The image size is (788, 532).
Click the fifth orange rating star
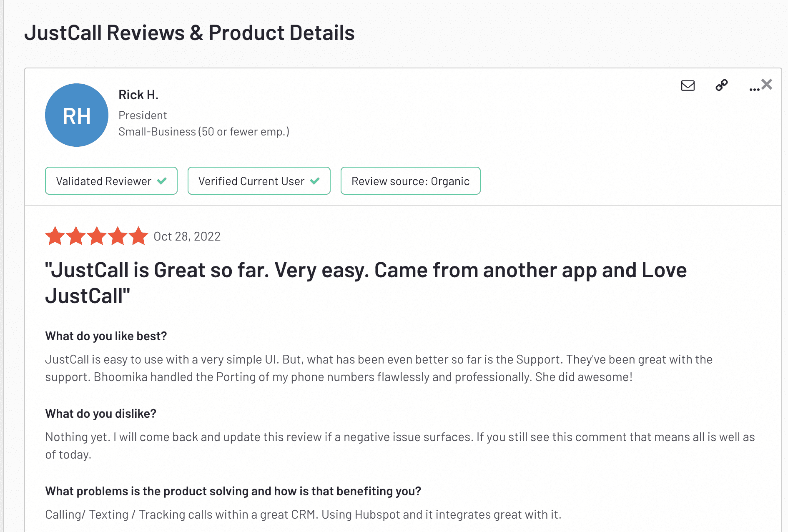(138, 236)
